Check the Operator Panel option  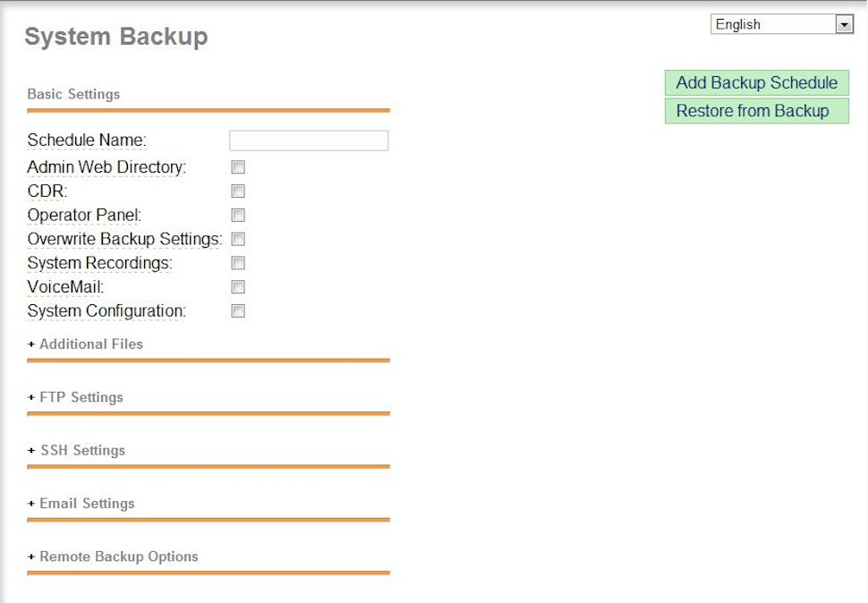pyautogui.click(x=238, y=216)
